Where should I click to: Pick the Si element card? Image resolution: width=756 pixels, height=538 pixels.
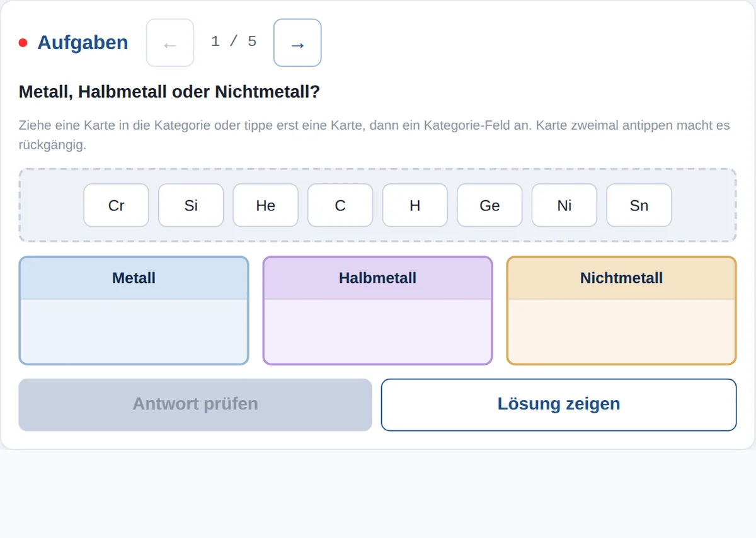191,205
